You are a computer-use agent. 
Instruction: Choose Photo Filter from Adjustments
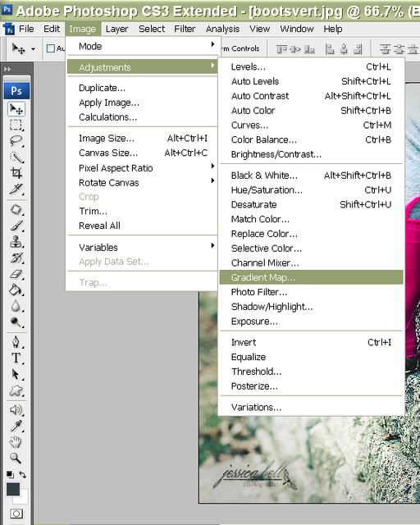[312, 292]
